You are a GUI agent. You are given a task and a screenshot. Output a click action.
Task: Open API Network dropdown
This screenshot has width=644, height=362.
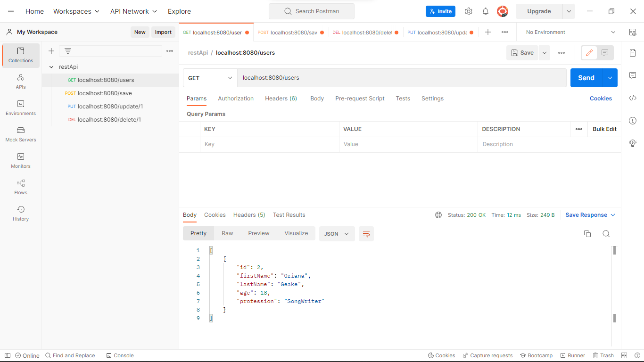pos(134,11)
